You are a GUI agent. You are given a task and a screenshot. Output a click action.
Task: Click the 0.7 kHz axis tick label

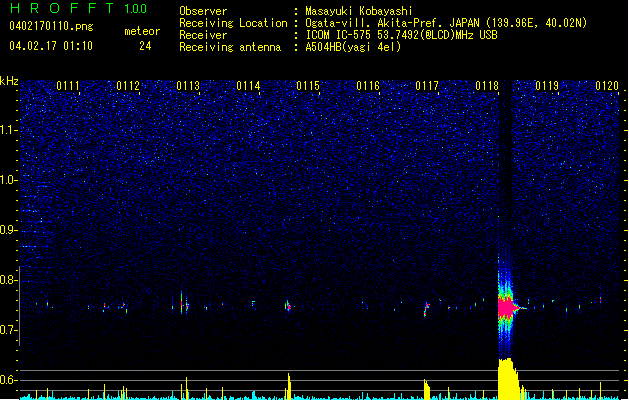[x=8, y=330]
